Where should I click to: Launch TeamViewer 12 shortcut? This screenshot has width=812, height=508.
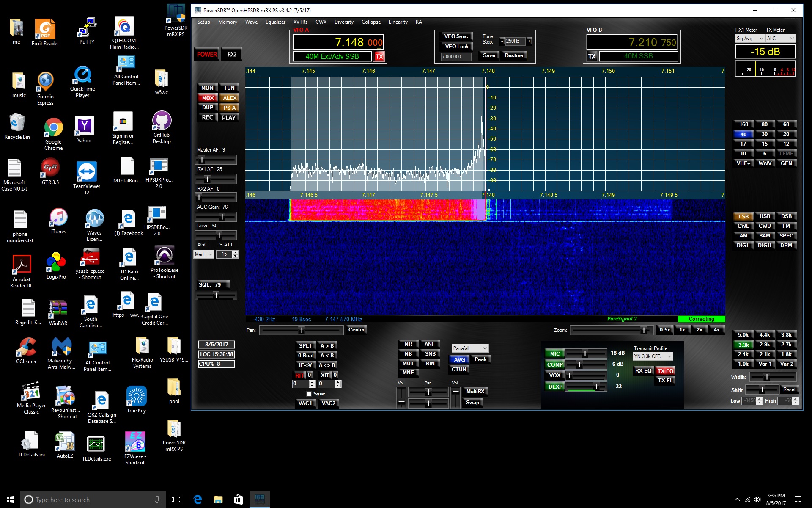click(87, 178)
